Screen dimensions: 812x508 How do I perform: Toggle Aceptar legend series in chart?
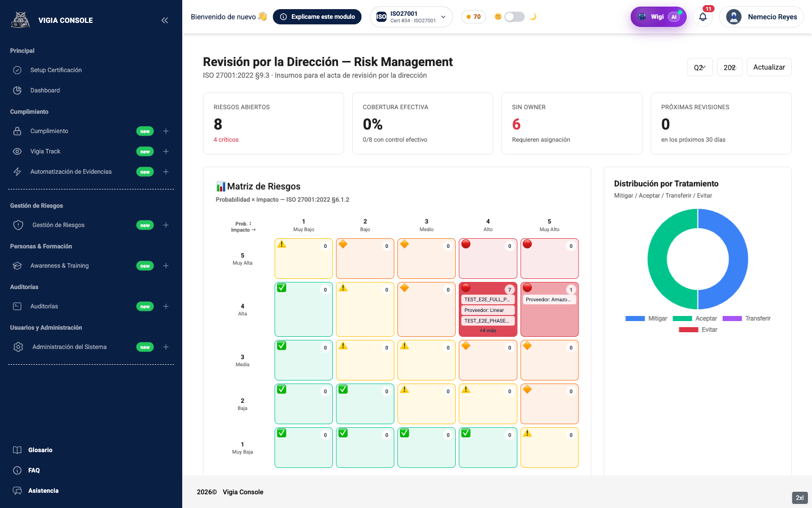pyautogui.click(x=695, y=319)
